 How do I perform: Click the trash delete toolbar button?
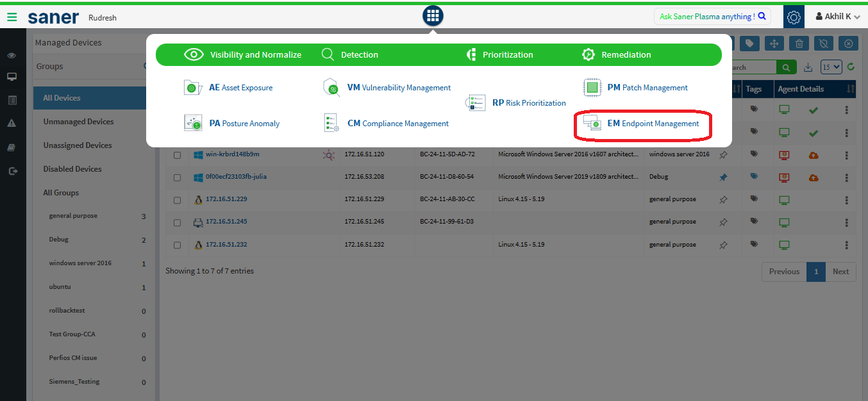799,43
